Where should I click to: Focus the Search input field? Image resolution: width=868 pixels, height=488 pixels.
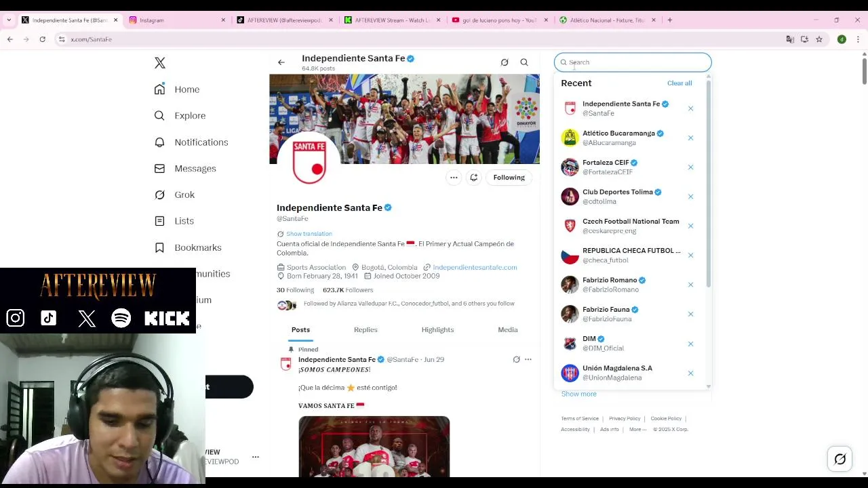633,62
